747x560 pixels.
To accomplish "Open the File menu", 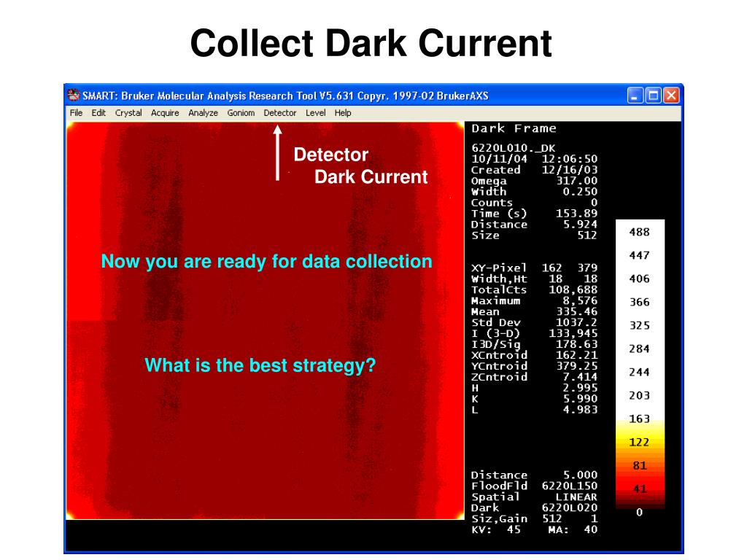I will tap(76, 113).
